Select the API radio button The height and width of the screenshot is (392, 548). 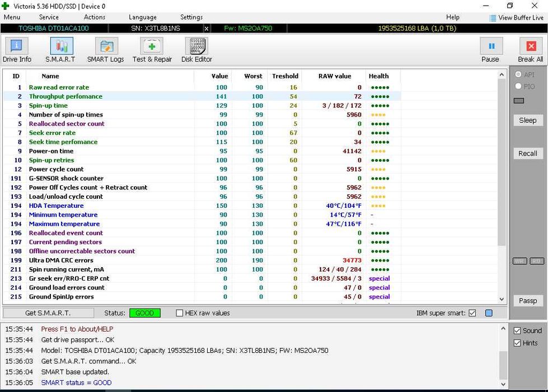click(x=518, y=74)
